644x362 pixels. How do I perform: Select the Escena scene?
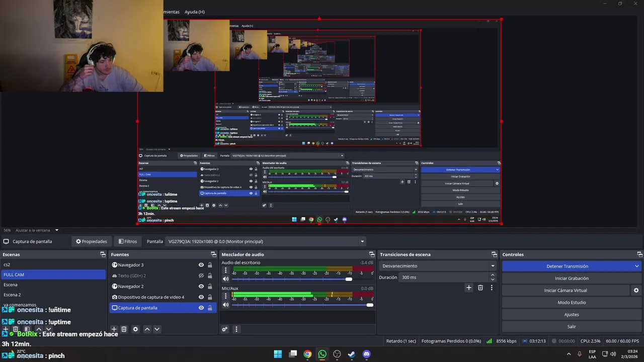[53, 285]
